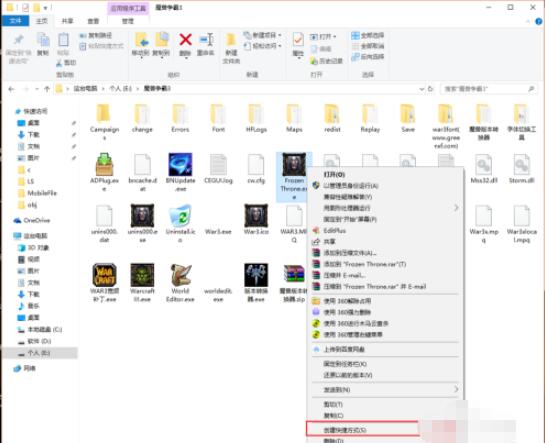The height and width of the screenshot is (443, 545).
Task: Switch to the View ribbon tab
Action: click(x=93, y=21)
